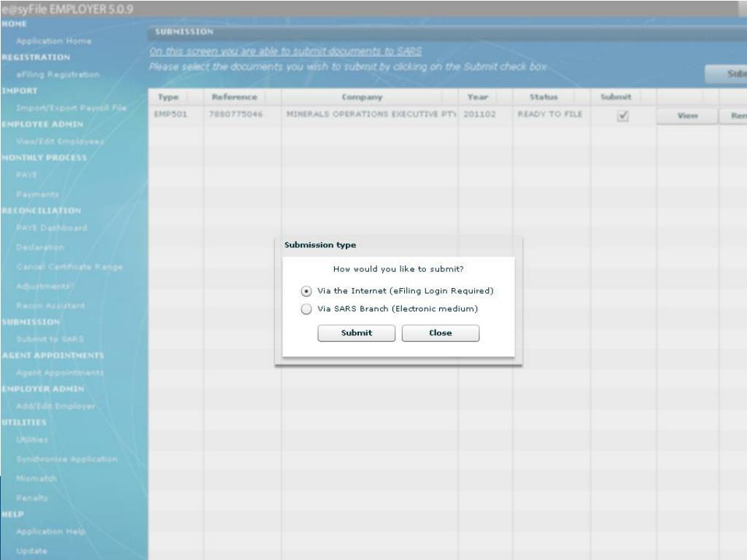Select Via SARS Branch radio option
This screenshot has width=747, height=560.
[306, 309]
